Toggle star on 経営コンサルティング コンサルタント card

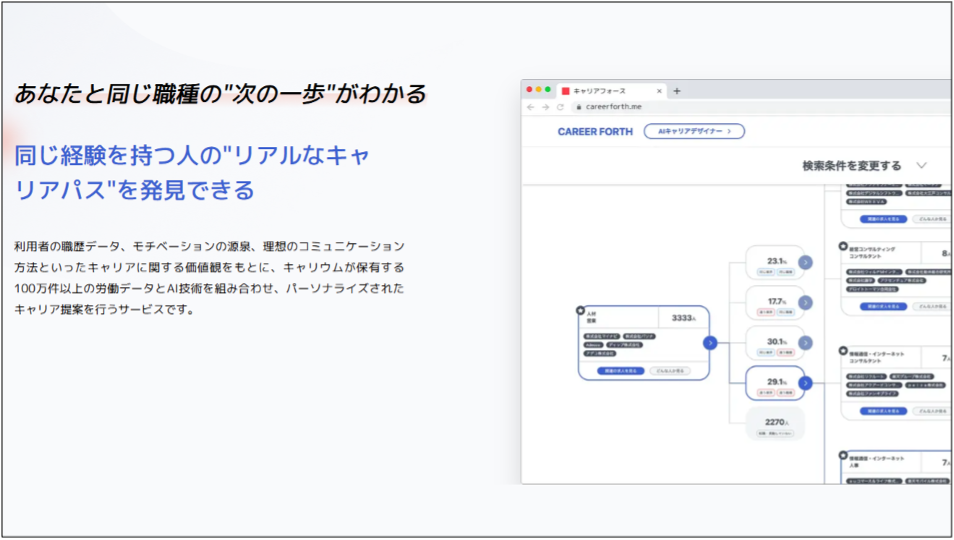click(x=843, y=246)
